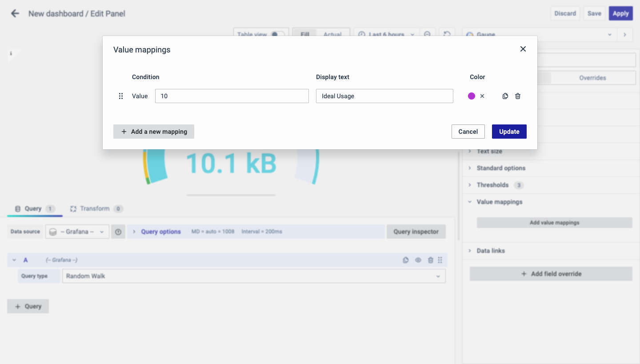Go back using the arrow icon
The image size is (640, 364).
(x=15, y=13)
